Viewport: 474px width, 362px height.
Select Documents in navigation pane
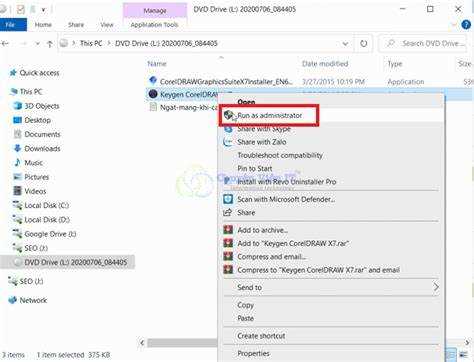[x=42, y=134]
